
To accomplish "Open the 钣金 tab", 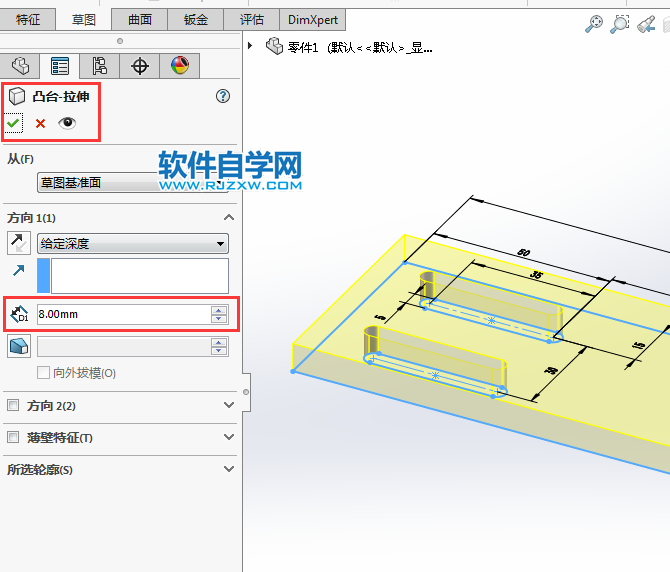I will (x=196, y=19).
